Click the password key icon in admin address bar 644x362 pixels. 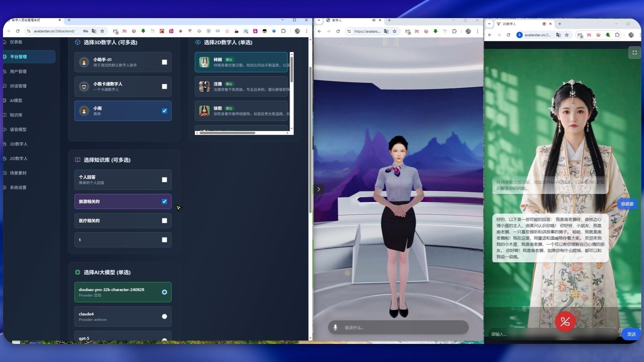(86, 31)
